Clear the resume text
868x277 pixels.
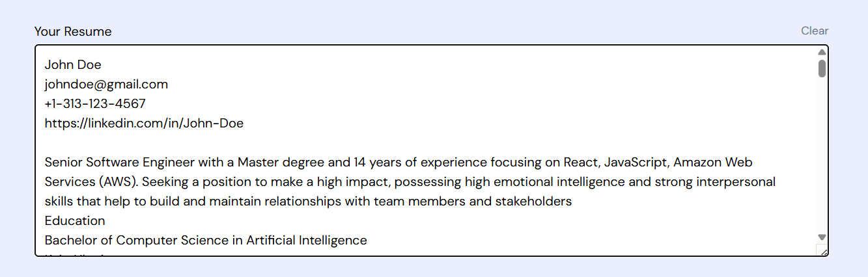814,31
